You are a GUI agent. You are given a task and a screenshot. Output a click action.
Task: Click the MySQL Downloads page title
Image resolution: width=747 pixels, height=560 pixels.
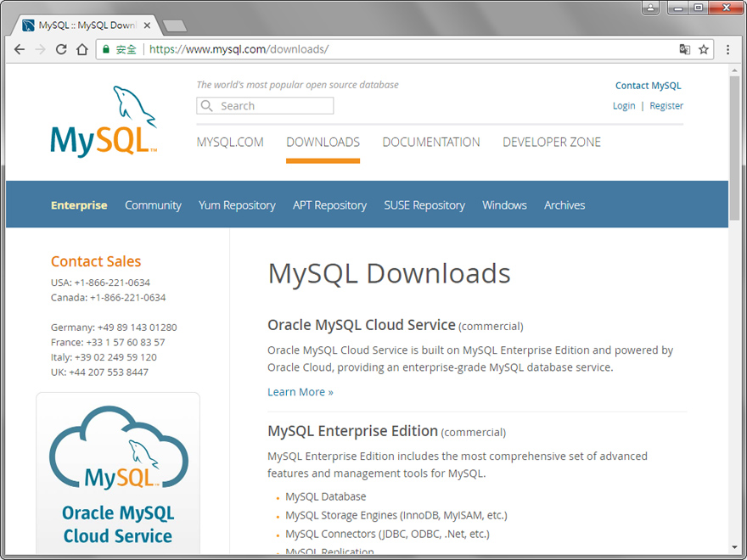389,273
